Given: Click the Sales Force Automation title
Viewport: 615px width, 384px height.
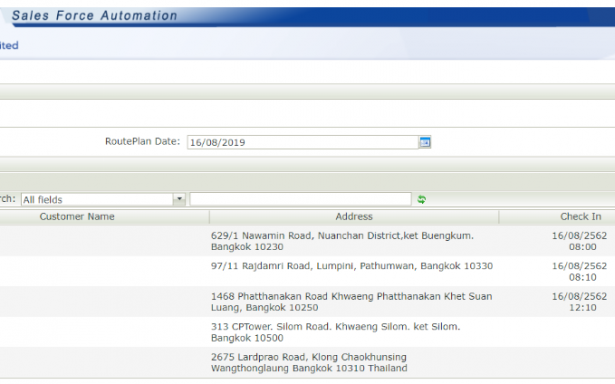Looking at the screenshot, I should (95, 16).
